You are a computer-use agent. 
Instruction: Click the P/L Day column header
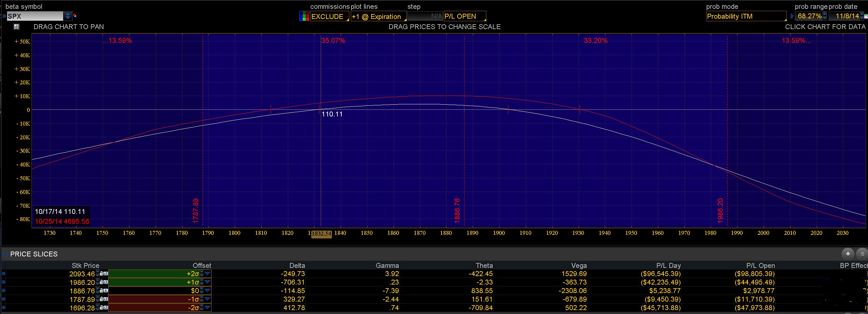coord(669,266)
